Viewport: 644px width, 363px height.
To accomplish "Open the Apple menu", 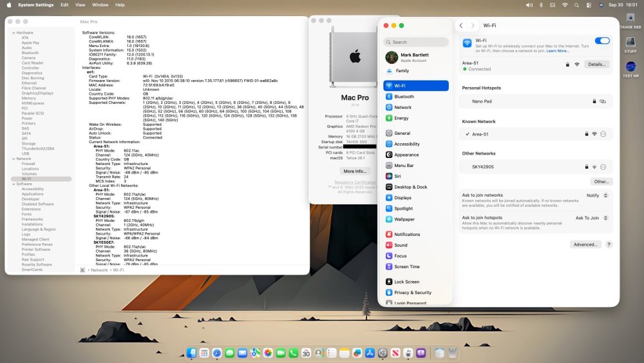I will click(x=8, y=5).
